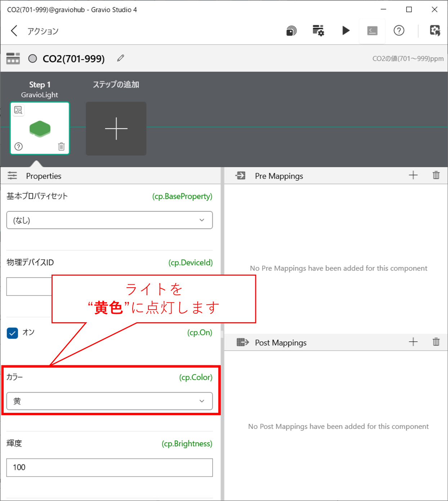
Task: Delete Post Mappings using the trash icon
Action: (x=436, y=342)
